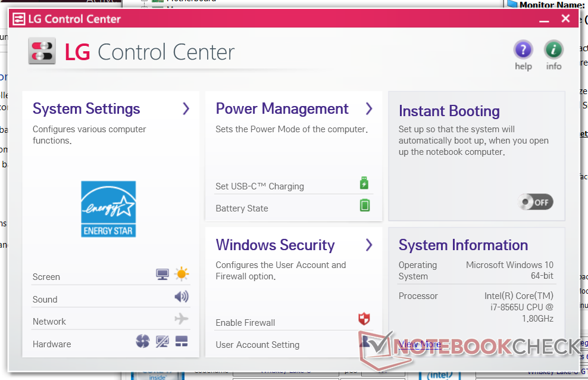Viewport: 588px width, 380px height.
Task: Expand Power Management with chevron arrow
Action: point(369,108)
